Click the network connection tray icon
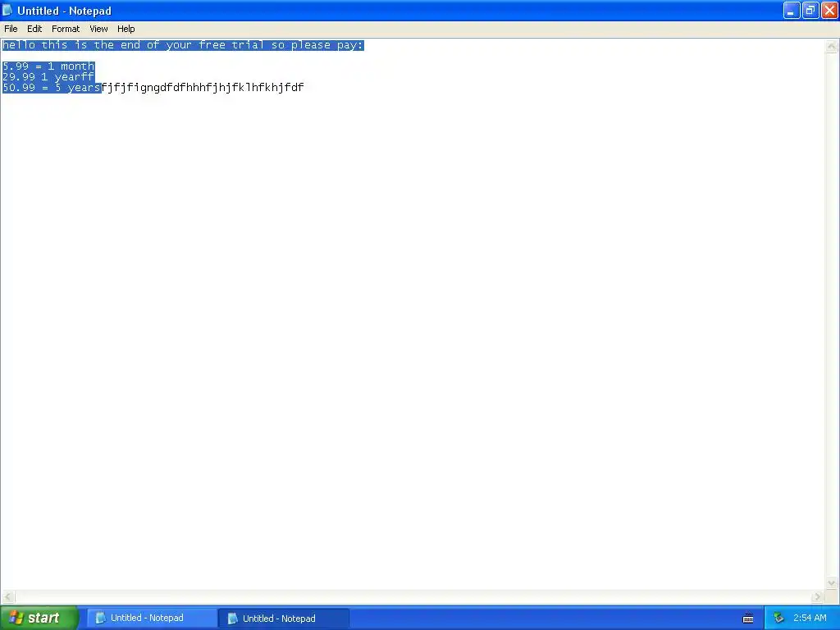This screenshot has height=630, width=840. 778,619
